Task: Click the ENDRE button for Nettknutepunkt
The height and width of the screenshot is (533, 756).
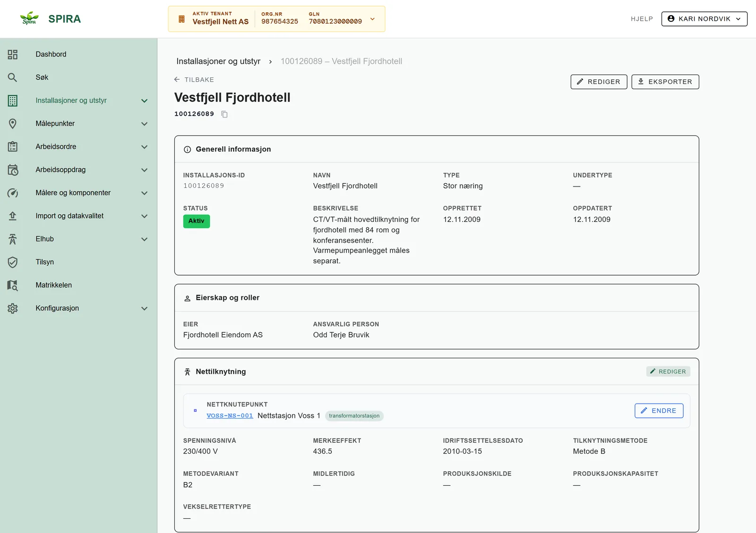Action: [659, 411]
